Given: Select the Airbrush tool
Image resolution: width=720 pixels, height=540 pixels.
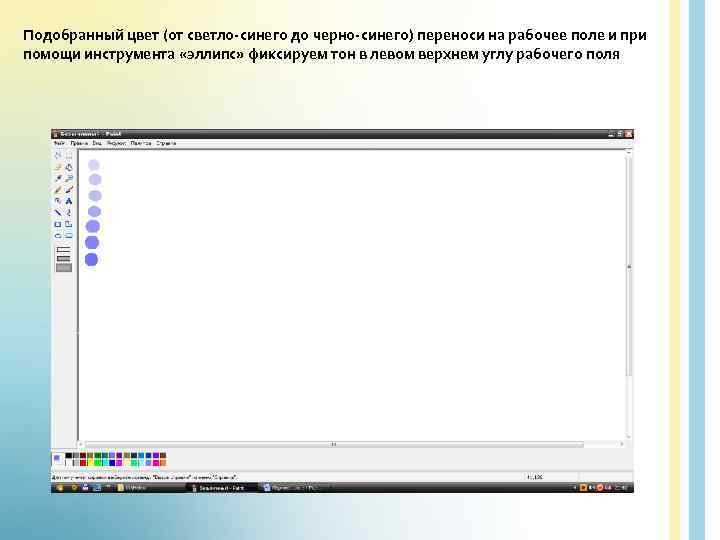Looking at the screenshot, I should click(58, 201).
